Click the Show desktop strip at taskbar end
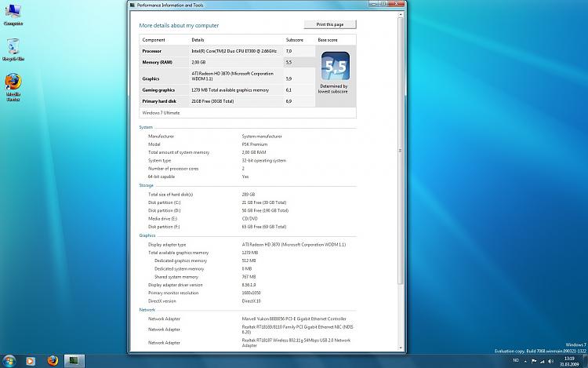The width and height of the screenshot is (588, 368). [x=586, y=361]
